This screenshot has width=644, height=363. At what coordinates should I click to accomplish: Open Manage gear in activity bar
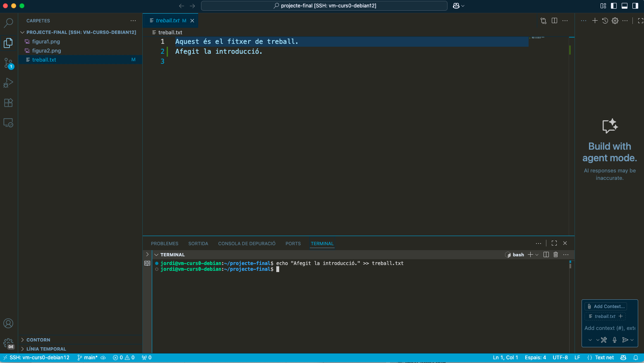(x=8, y=343)
